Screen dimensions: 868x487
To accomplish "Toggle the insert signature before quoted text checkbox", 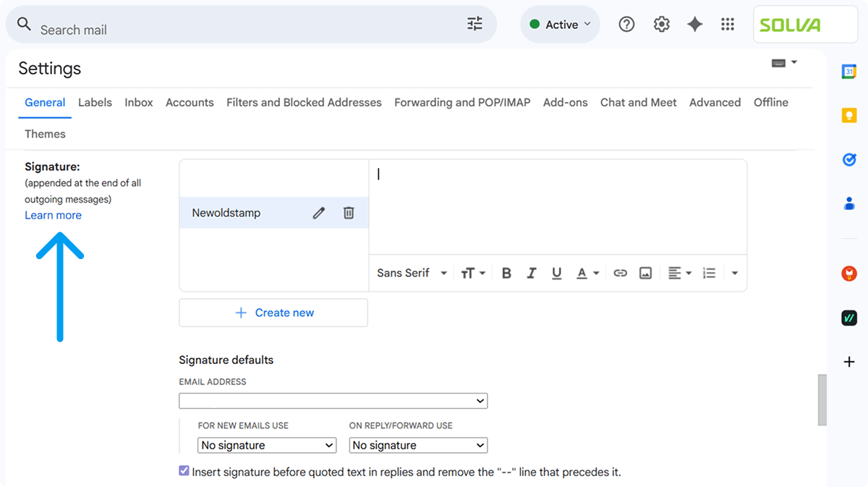I will 184,471.
